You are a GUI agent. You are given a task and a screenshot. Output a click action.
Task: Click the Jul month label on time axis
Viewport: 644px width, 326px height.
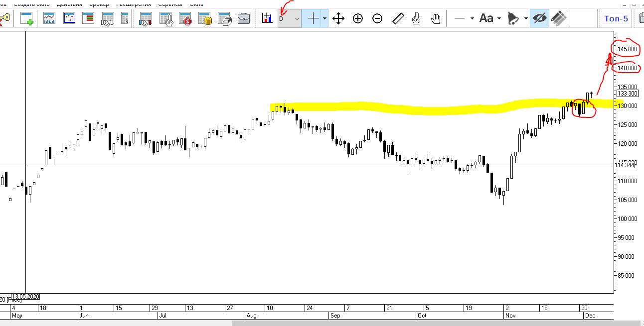(162, 316)
